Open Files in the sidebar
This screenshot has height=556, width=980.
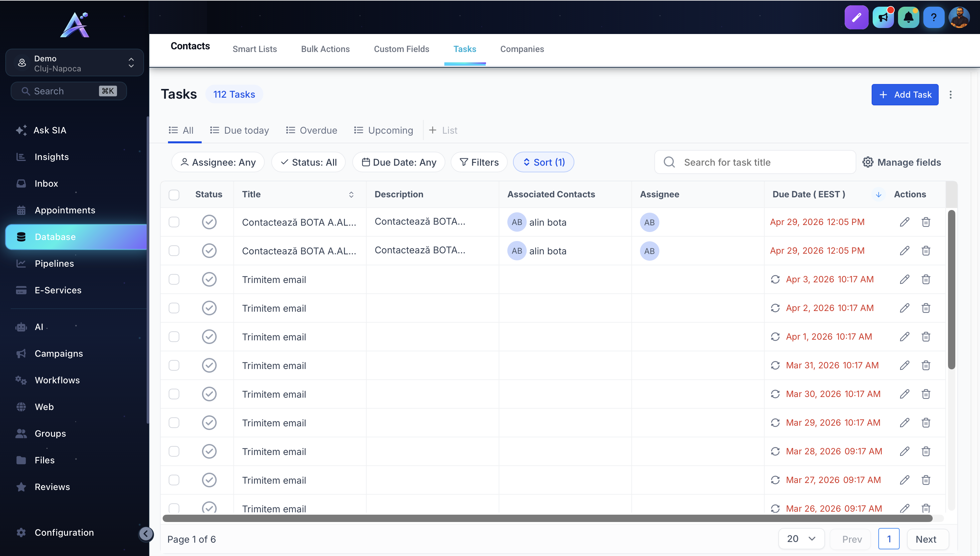(45, 460)
